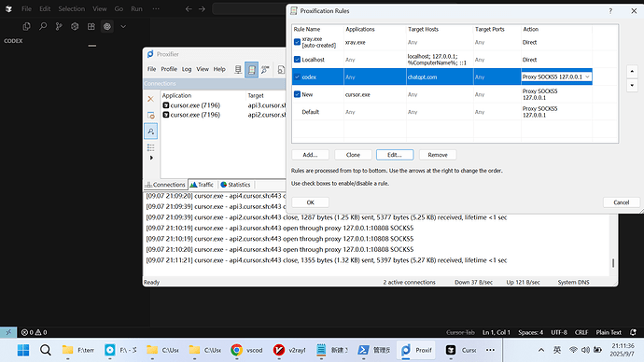Click the window-with-circle icon in Proxifier sidebar

(x=150, y=116)
